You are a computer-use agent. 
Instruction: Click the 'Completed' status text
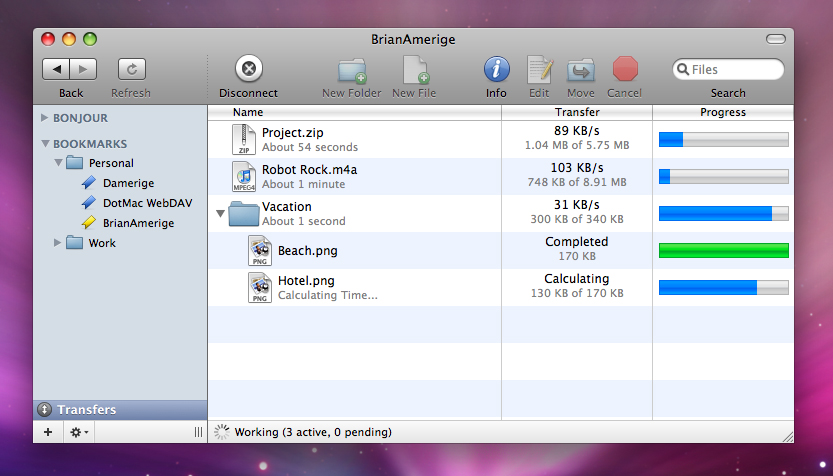tap(577, 242)
